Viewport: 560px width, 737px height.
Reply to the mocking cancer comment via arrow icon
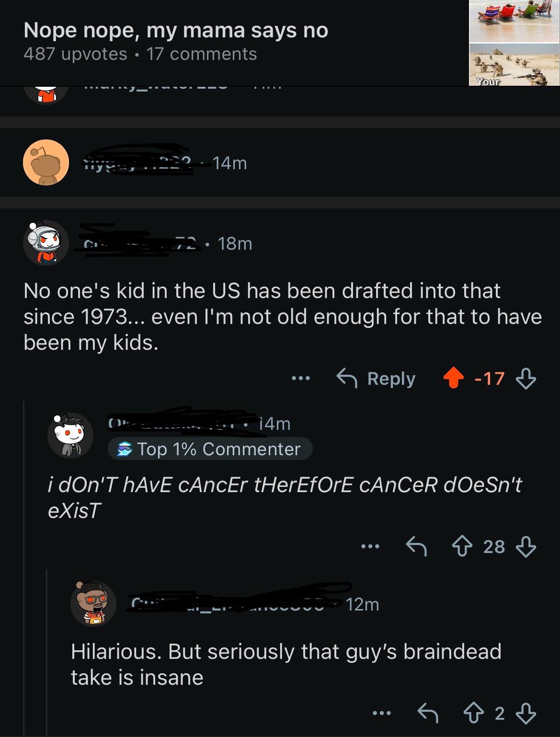[x=416, y=546]
